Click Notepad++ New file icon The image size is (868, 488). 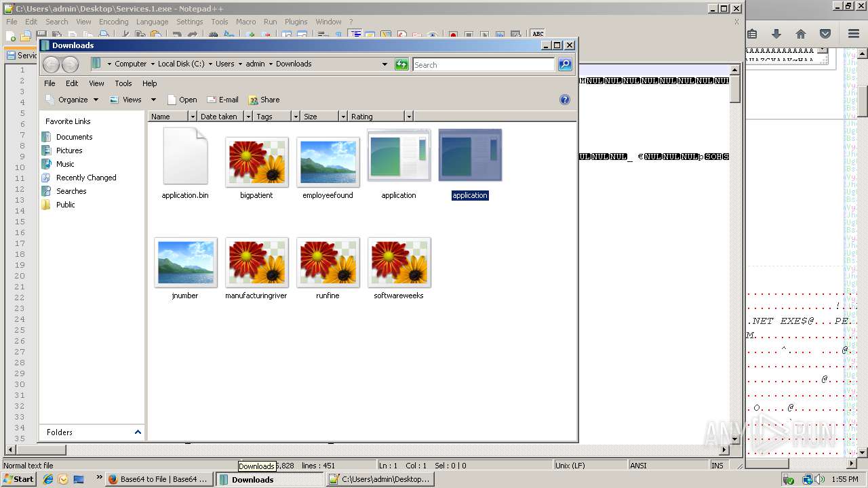[12, 35]
